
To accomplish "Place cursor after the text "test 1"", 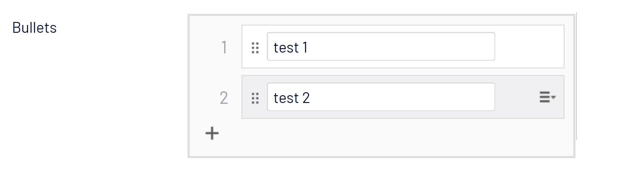I will click(309, 47).
